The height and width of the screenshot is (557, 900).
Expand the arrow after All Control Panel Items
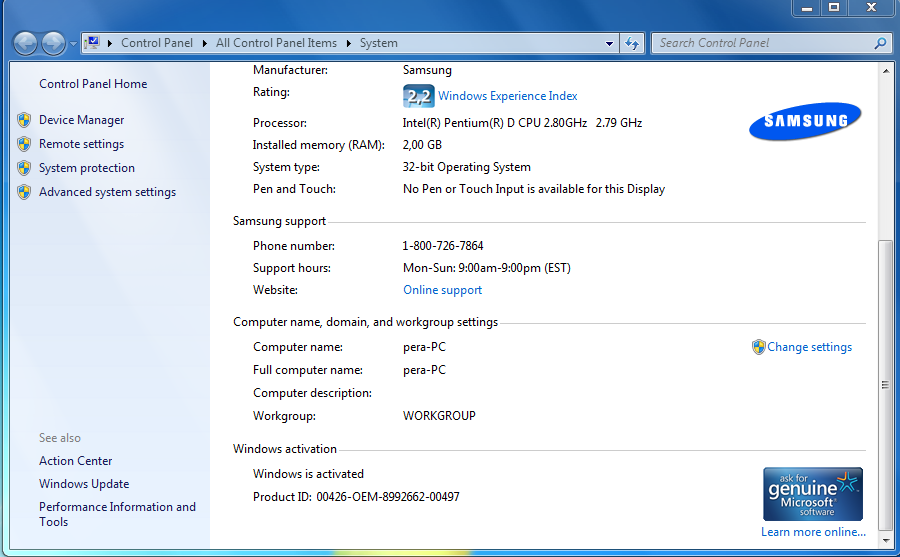(348, 43)
